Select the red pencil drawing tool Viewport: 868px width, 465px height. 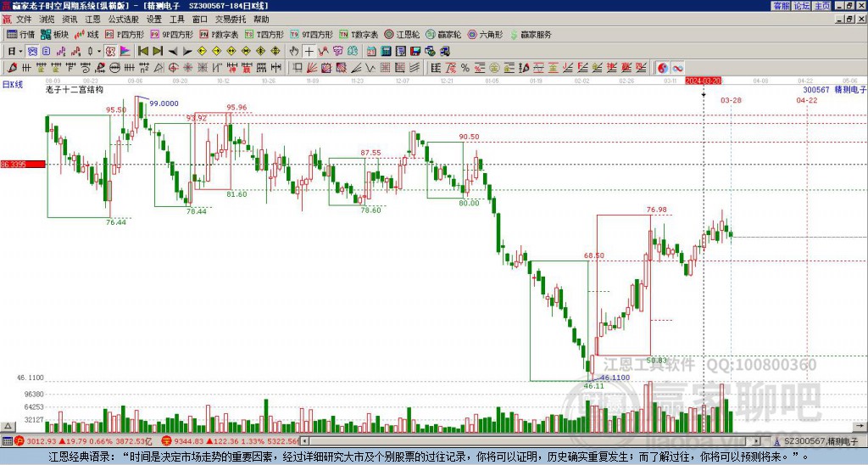coord(12,68)
